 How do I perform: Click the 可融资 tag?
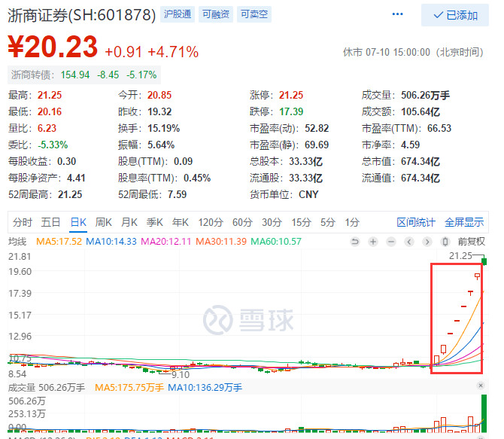pos(216,14)
